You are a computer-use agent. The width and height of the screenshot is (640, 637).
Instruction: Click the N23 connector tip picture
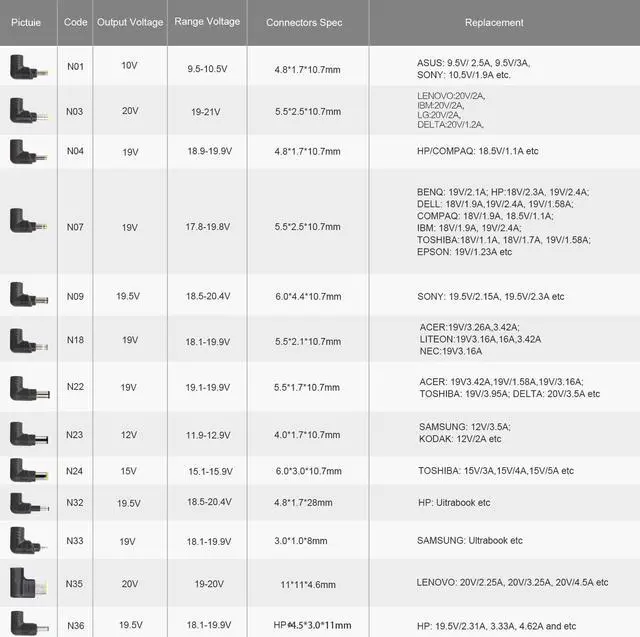click(x=29, y=434)
